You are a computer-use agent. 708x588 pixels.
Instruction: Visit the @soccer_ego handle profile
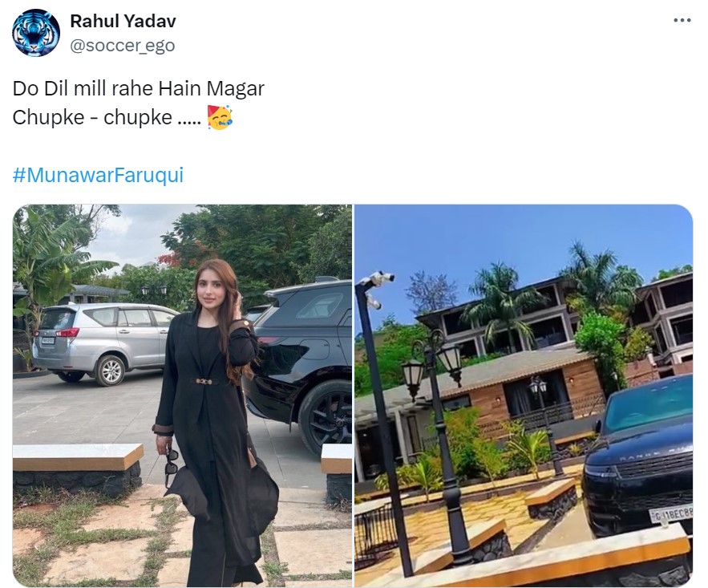(123, 45)
